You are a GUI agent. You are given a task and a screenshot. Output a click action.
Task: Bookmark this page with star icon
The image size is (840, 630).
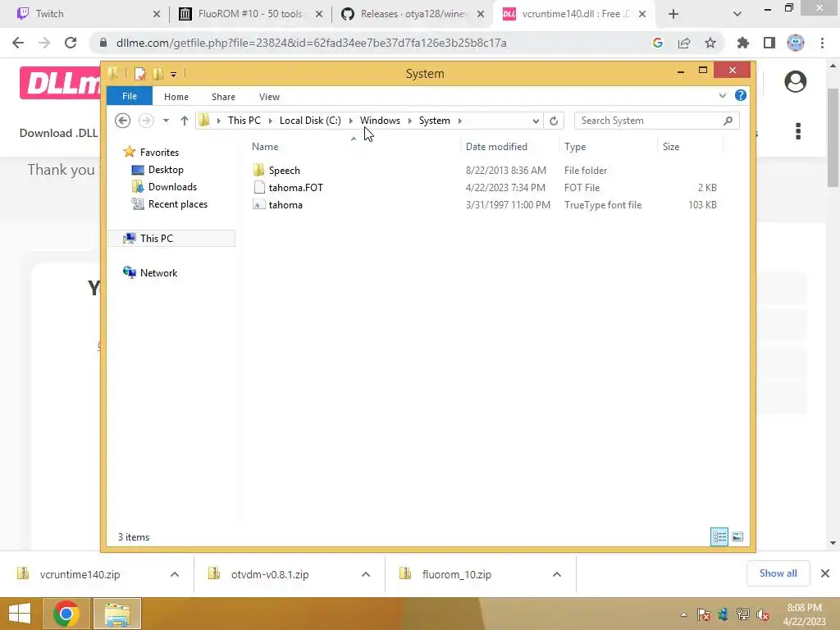[x=710, y=43]
